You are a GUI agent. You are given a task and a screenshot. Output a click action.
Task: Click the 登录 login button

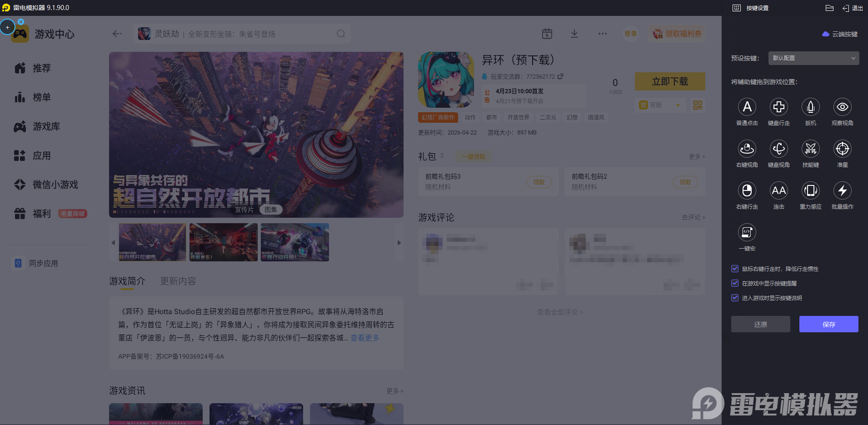tap(630, 34)
